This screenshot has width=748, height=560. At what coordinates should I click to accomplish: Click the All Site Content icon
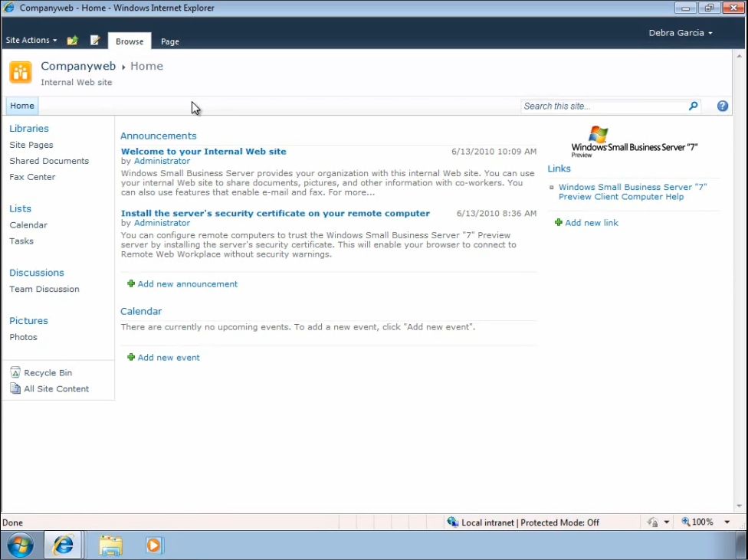tap(15, 388)
